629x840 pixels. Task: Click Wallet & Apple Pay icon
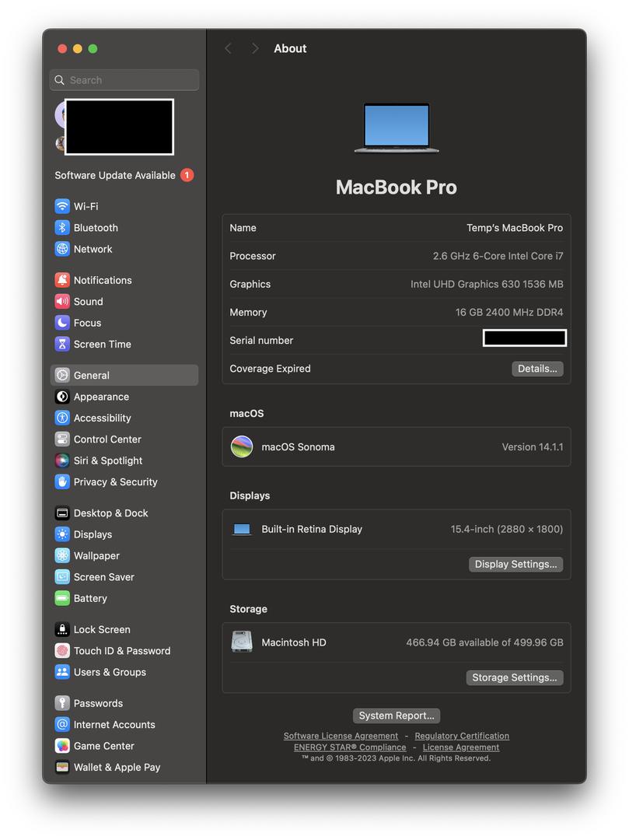point(62,767)
